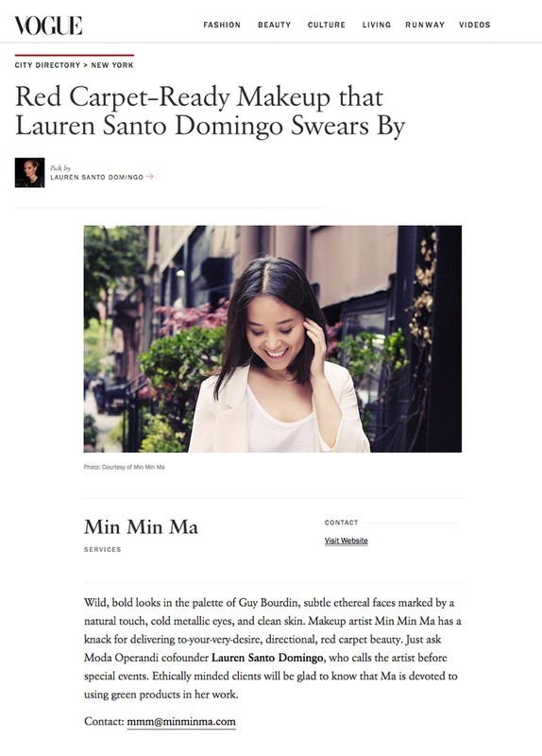Navigate to Videos

click(x=475, y=25)
